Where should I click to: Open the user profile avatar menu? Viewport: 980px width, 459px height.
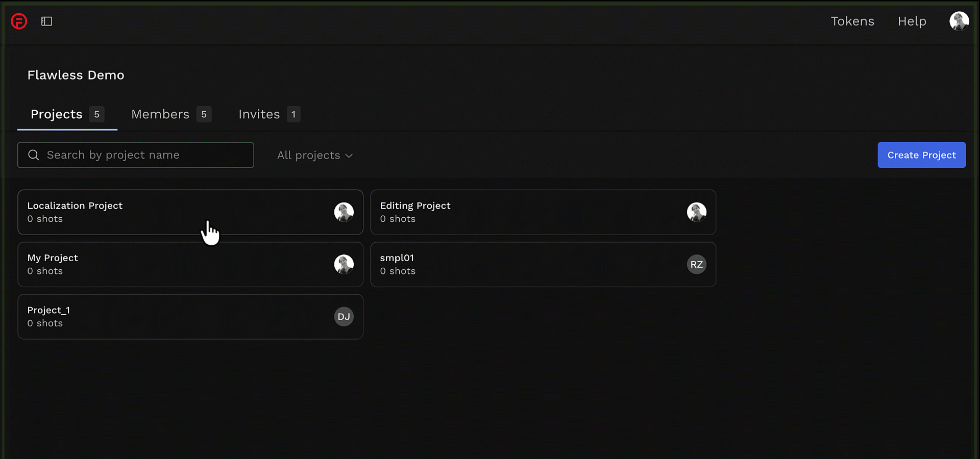tap(959, 21)
